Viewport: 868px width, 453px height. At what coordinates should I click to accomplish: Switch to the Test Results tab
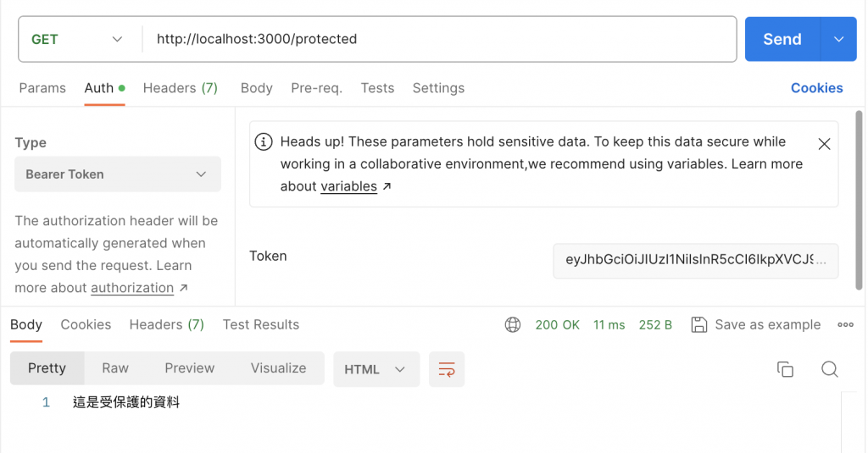261,324
